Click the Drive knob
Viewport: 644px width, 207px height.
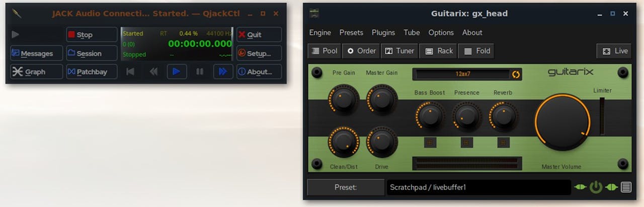coord(382,141)
